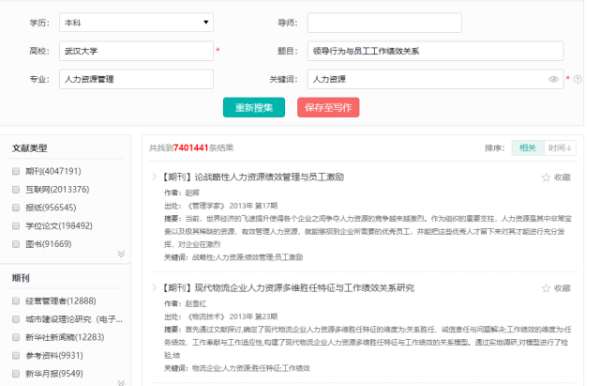This screenshot has height=386, width=600.
Task: Check the 参考资料(9931) checkbox
Action: (x=16, y=355)
